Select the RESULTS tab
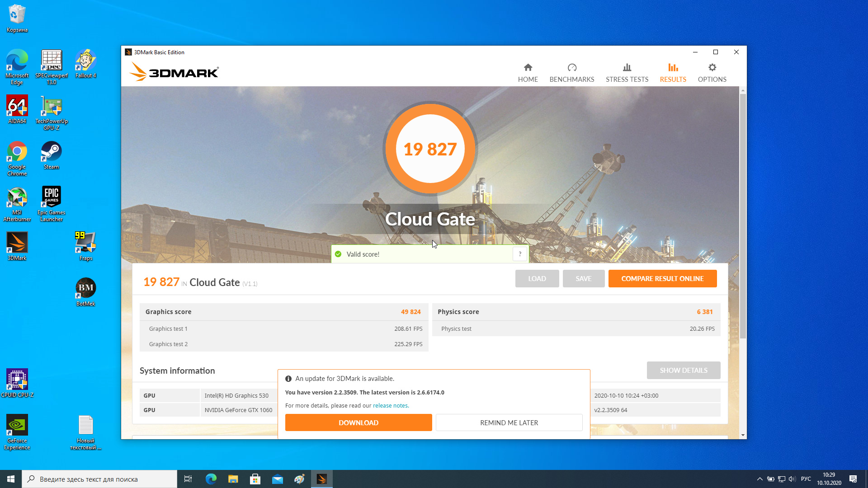 click(673, 73)
